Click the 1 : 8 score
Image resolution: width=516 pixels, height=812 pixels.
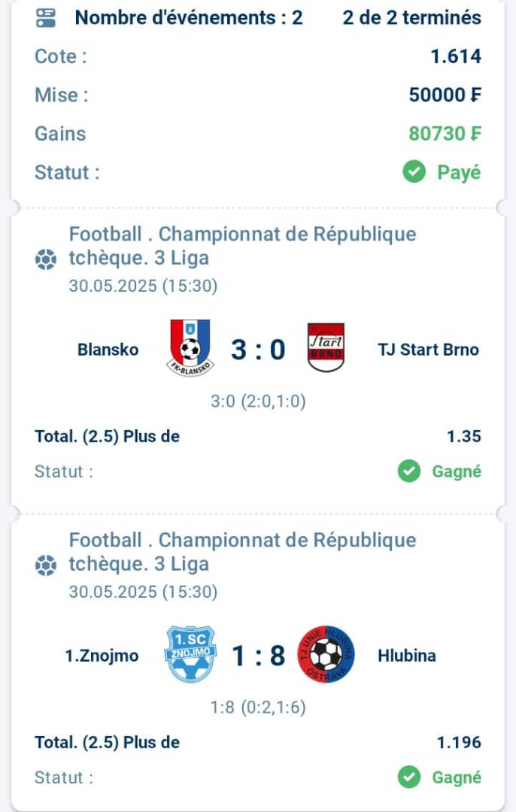click(258, 656)
